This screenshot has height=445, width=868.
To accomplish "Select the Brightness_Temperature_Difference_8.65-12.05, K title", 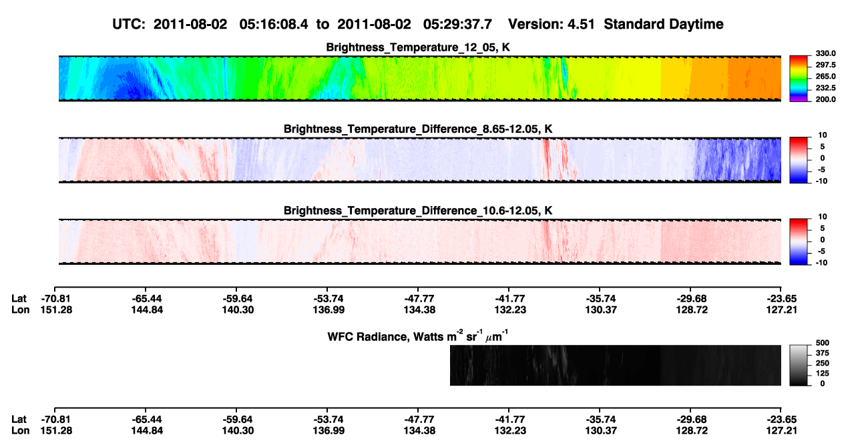I will point(419,129).
